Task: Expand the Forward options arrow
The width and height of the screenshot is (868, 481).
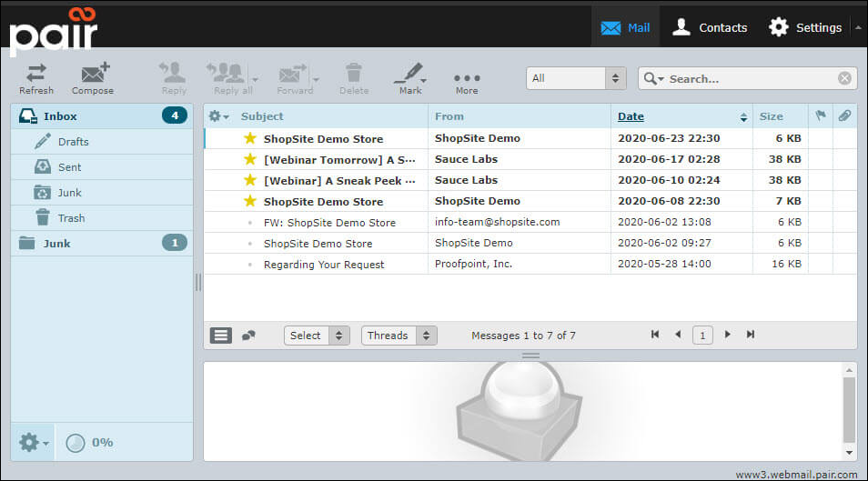Action: click(316, 80)
